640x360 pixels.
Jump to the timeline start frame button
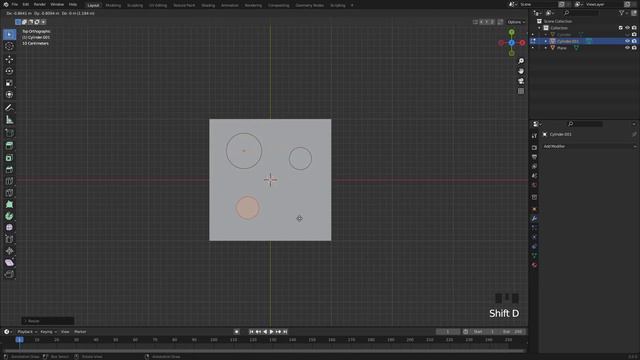coord(251,332)
